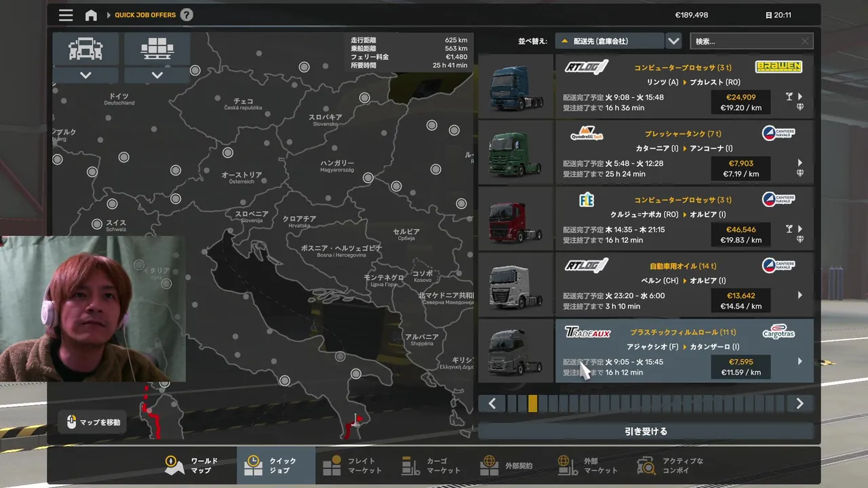Click €189,498 balance display
The width and height of the screenshot is (868, 488).
click(692, 15)
